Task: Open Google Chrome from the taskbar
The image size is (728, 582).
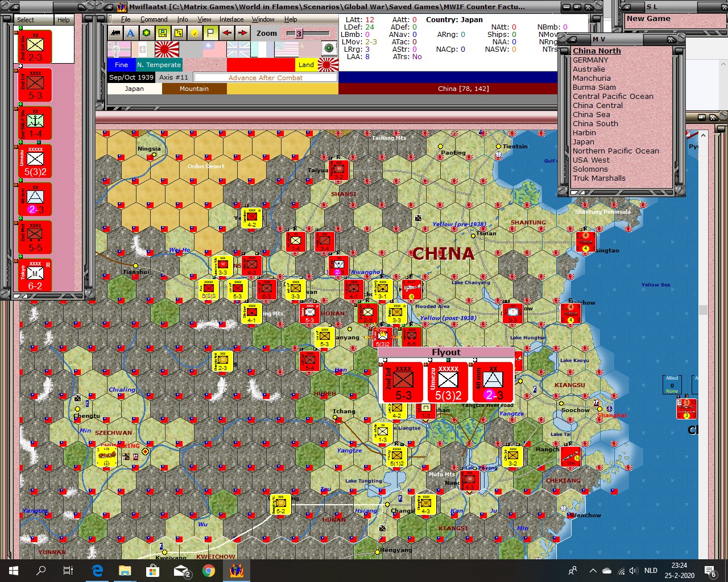Action: pos(209,571)
